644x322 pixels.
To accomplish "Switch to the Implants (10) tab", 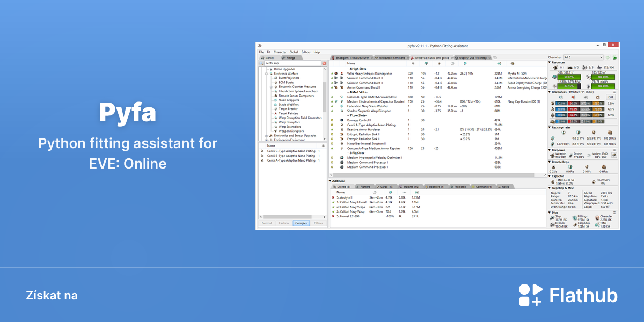I will point(410,187).
